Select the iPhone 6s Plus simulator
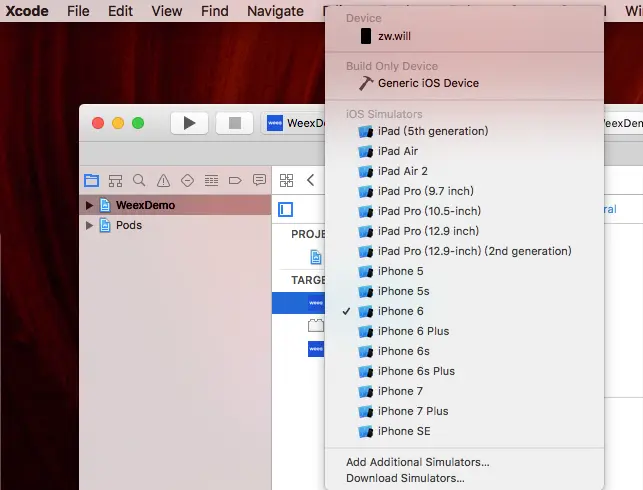 point(464,371)
